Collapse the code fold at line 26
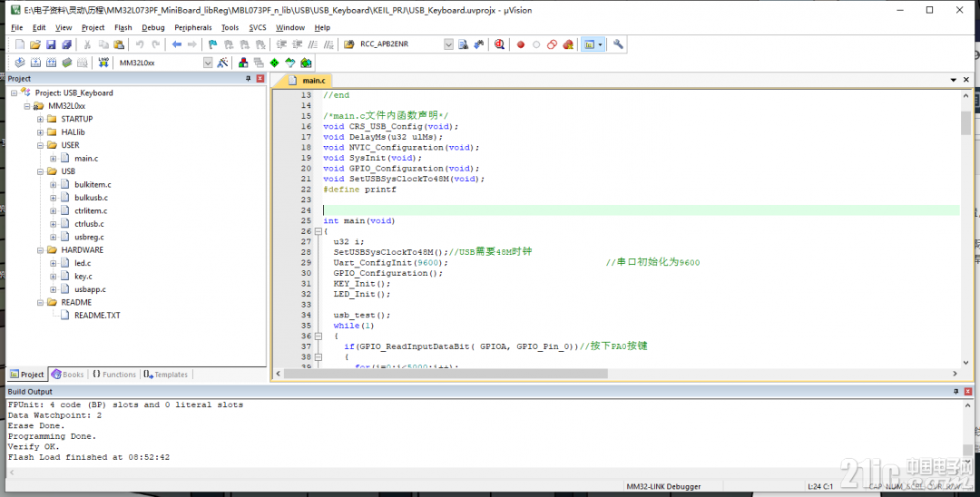 pos(318,231)
